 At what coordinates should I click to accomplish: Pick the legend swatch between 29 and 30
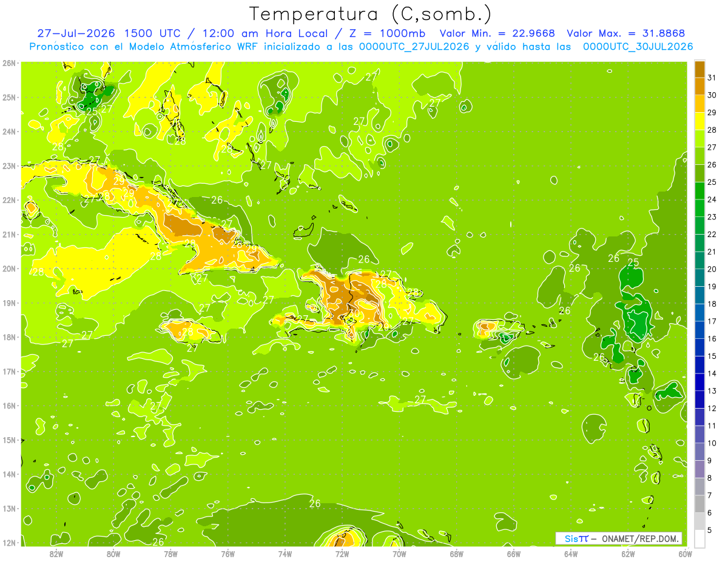pyautogui.click(x=699, y=104)
